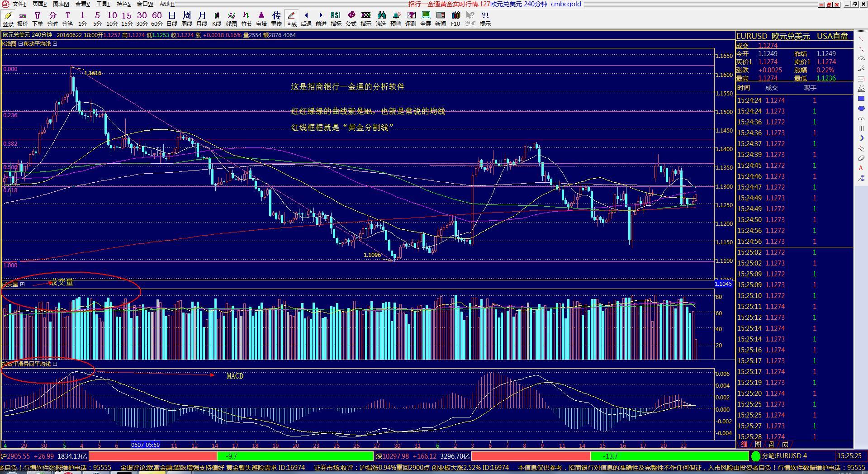Toggle 全屏 fullscreen mode icon

[x=426, y=19]
